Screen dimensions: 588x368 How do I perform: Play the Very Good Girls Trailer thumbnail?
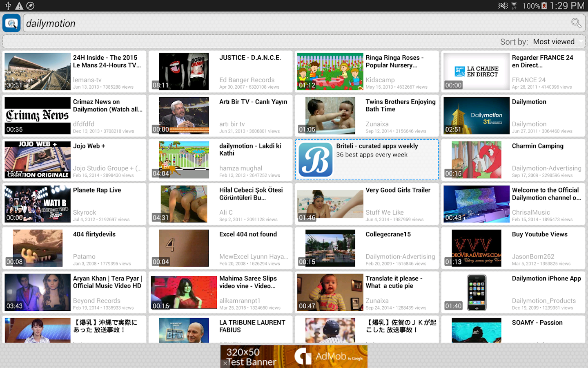[x=330, y=204]
